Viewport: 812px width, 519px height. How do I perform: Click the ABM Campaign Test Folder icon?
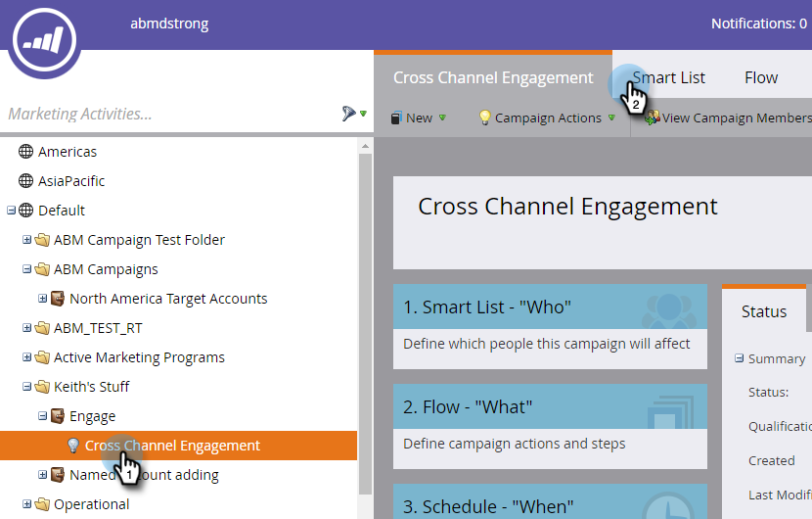(42, 240)
